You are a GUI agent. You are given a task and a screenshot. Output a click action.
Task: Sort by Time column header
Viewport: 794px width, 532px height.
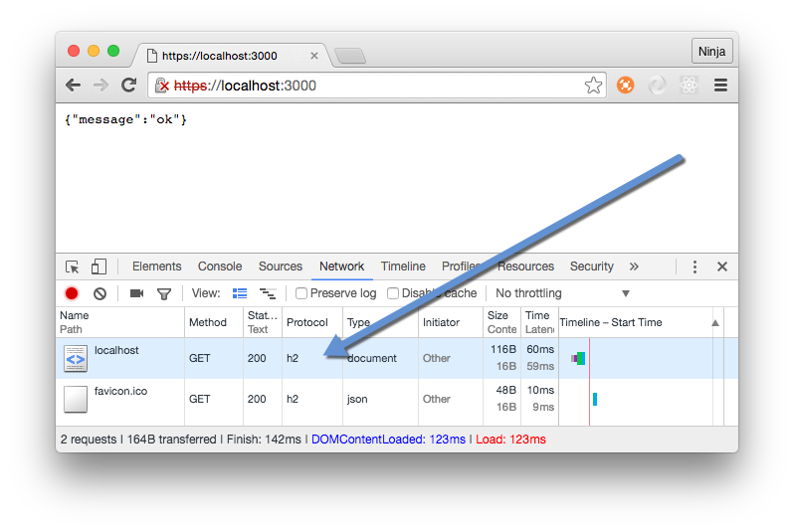(539, 322)
